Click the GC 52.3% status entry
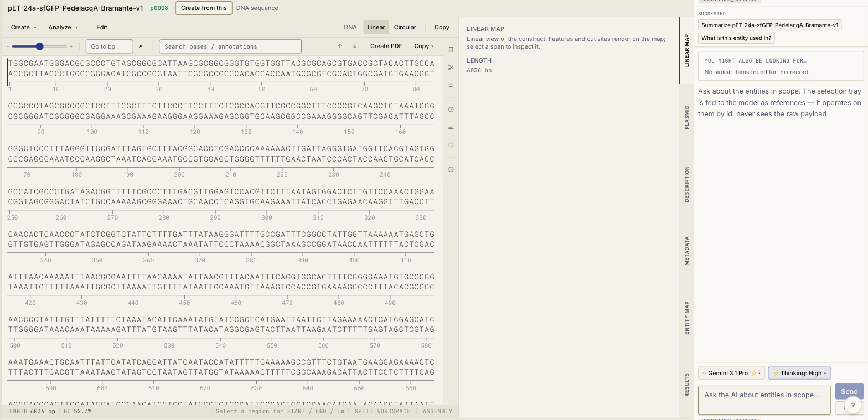 [x=77, y=412]
